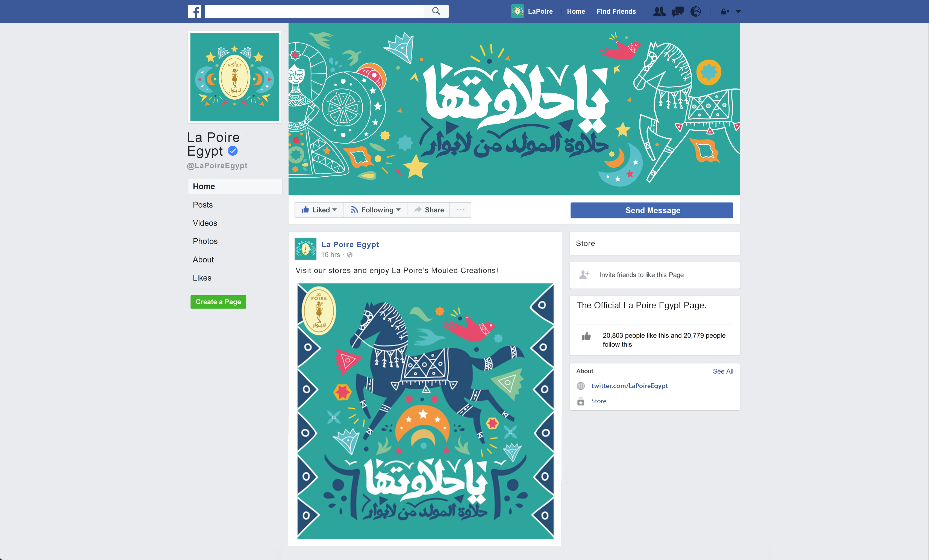Screen dimensions: 929x560
Task: Click the search magnifier icon
Action: pyautogui.click(x=436, y=11)
